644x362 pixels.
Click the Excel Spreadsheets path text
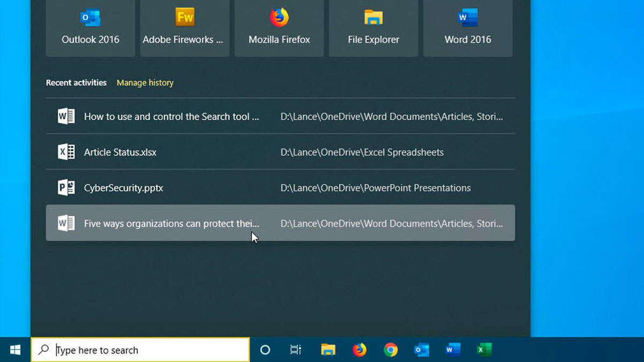362,152
